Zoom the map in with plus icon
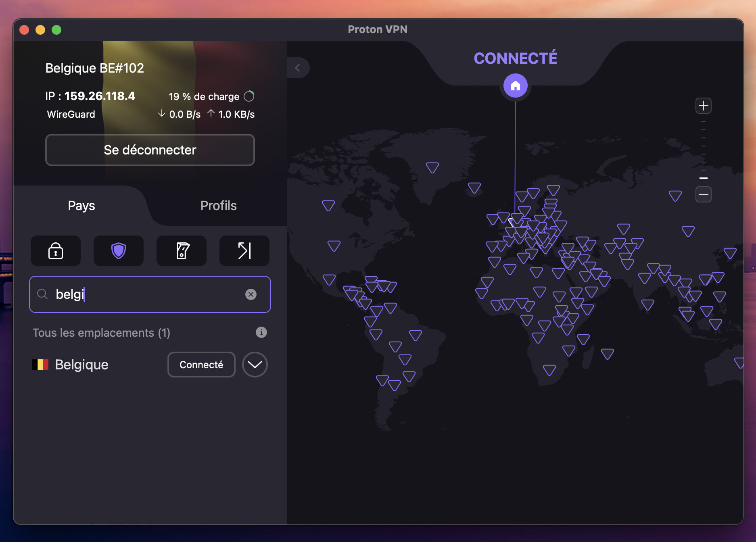The image size is (756, 542). click(703, 106)
